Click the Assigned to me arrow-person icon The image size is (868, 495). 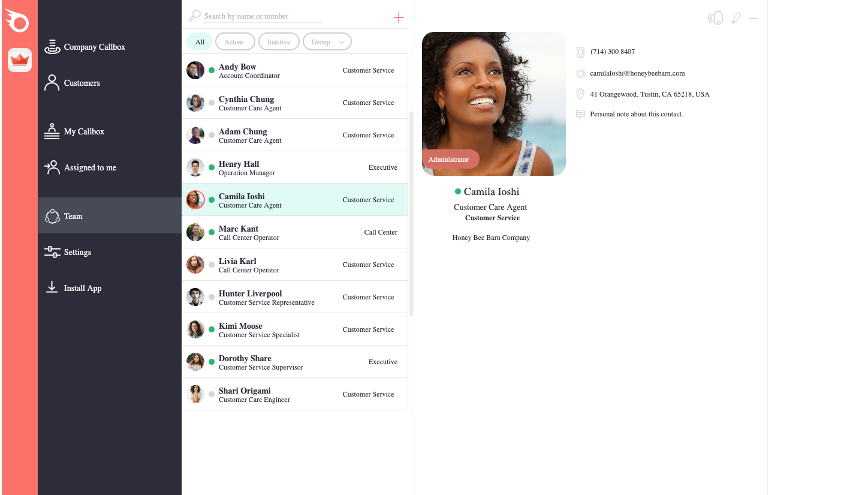pos(52,167)
